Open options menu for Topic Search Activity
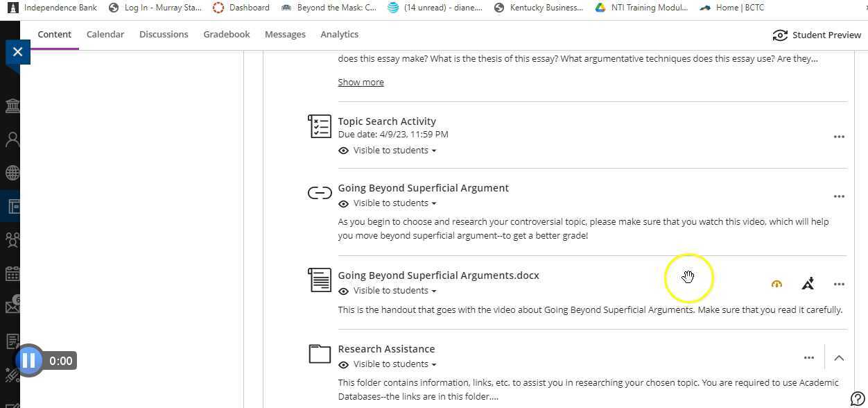868x408 pixels. [839, 137]
